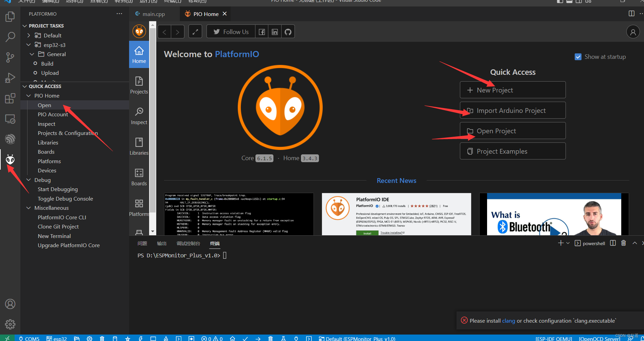The width and height of the screenshot is (644, 341).
Task: Switch to the 调试控制台 panel tab
Action: [188, 243]
